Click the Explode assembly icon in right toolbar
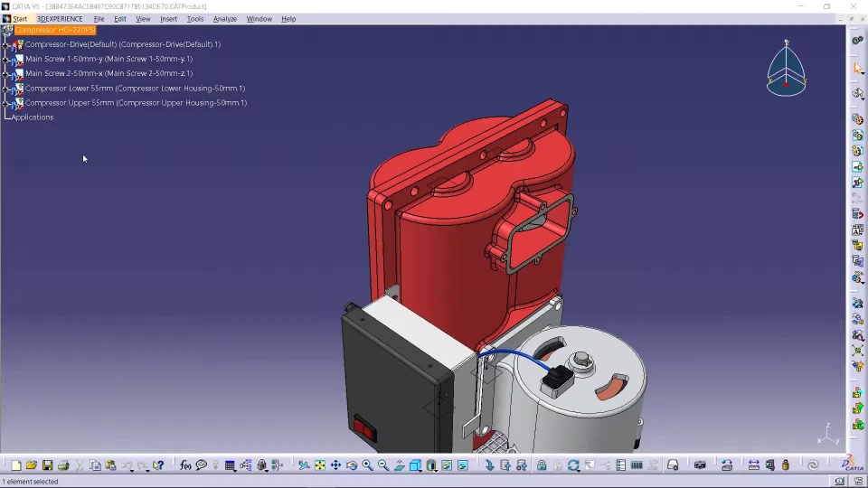This screenshot has height=488, width=868. 858,351
